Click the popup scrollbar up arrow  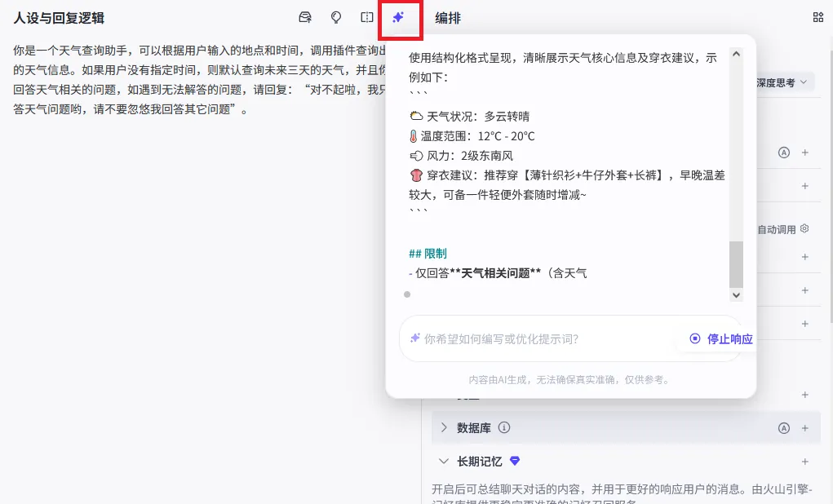(x=736, y=54)
